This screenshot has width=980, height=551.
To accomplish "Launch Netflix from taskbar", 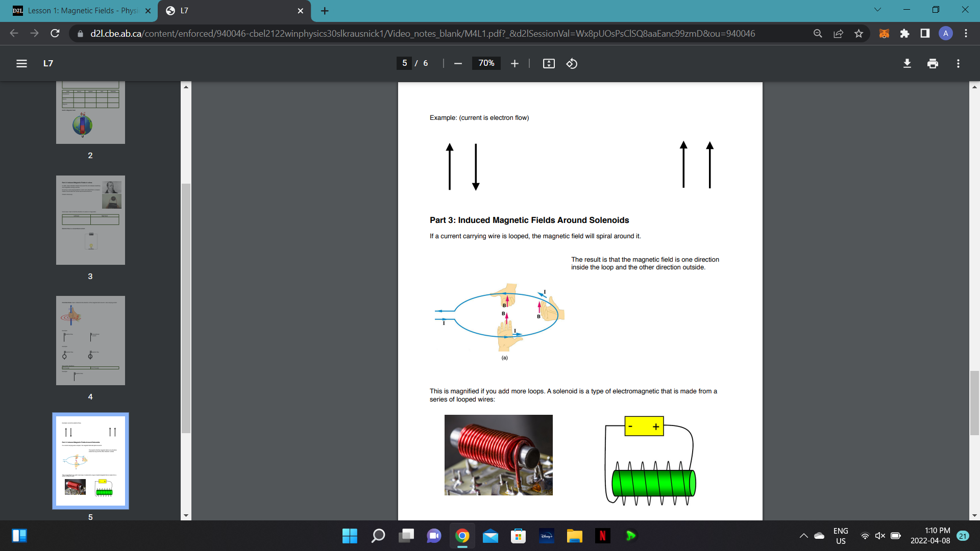I will [603, 536].
